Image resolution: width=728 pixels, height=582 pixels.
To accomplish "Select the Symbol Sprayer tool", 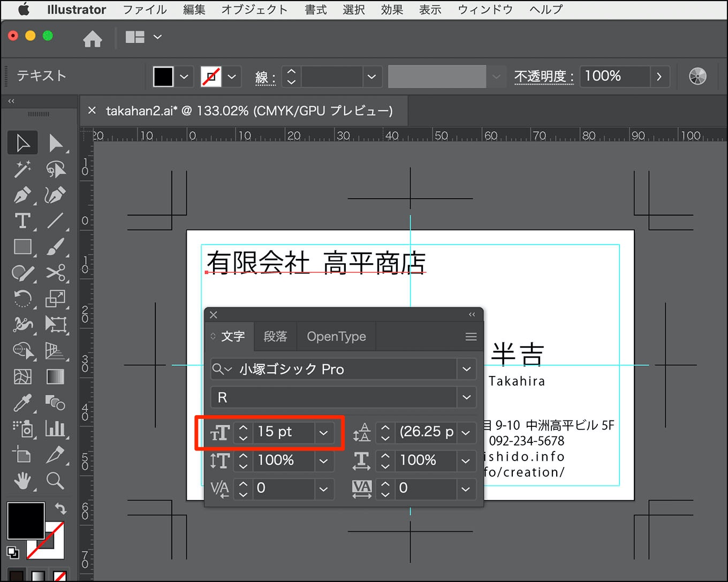I will [22, 428].
